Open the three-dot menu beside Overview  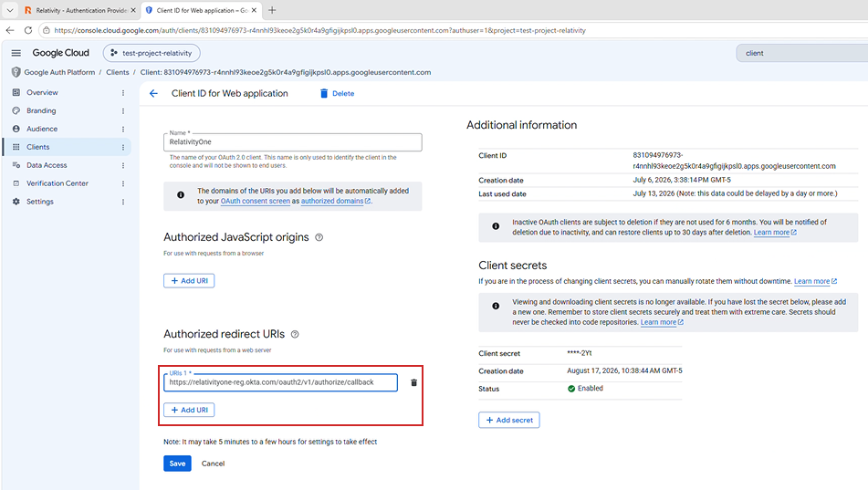123,93
